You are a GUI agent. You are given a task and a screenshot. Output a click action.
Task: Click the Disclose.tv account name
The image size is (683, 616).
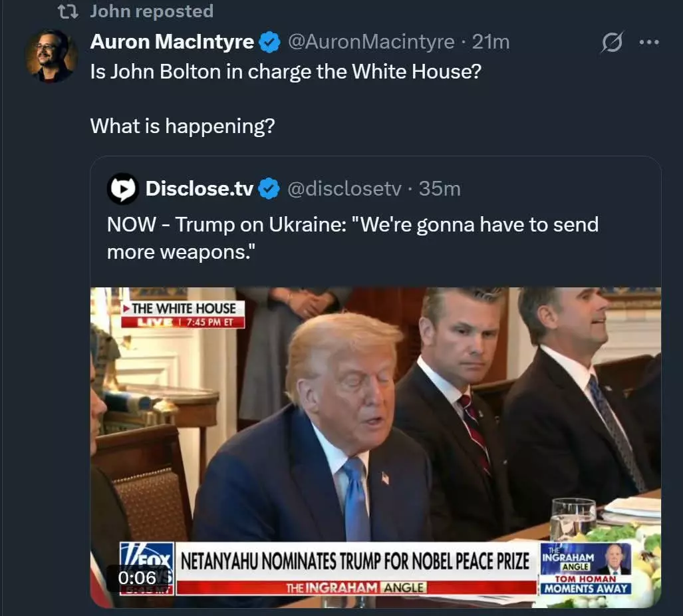tap(199, 189)
